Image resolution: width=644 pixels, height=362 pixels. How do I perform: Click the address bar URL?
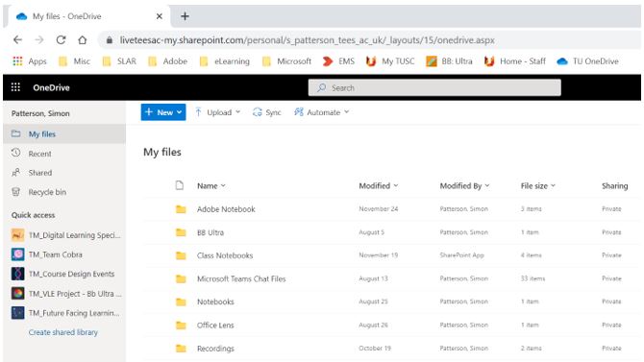308,40
